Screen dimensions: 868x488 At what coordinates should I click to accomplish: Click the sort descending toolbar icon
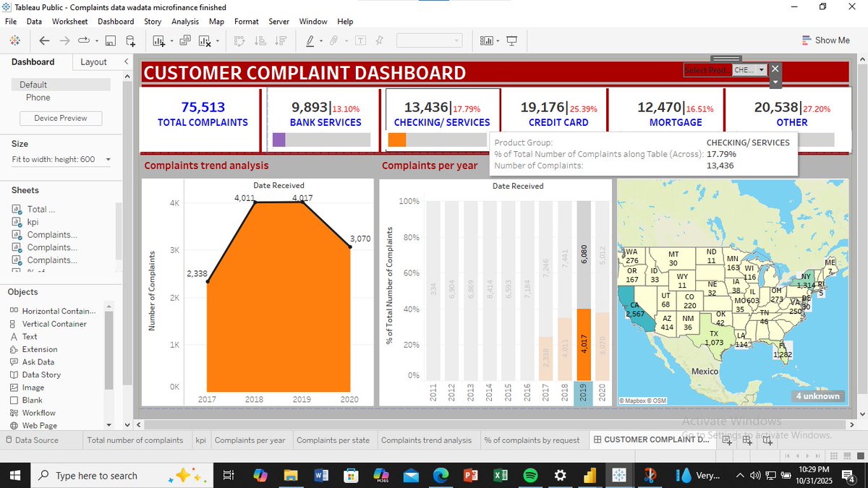[281, 40]
